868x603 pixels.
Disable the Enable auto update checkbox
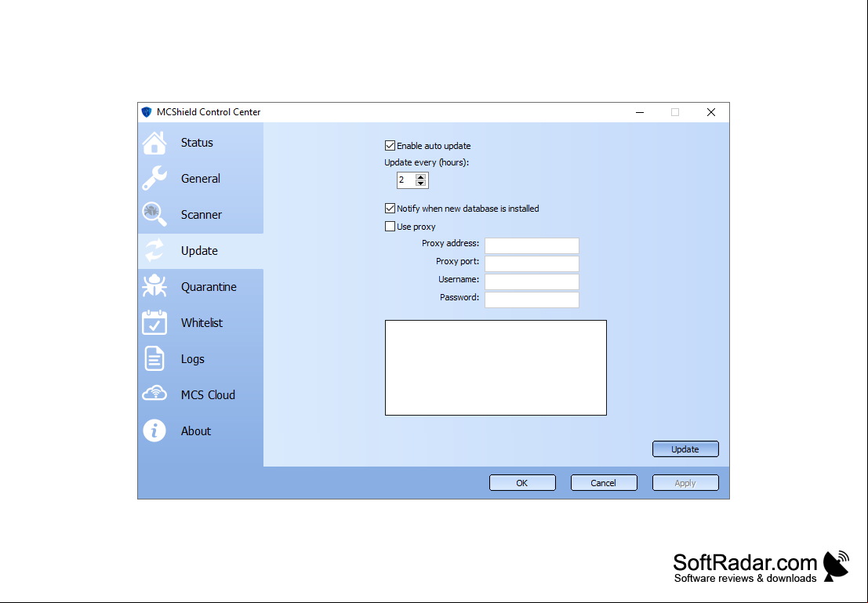point(390,146)
